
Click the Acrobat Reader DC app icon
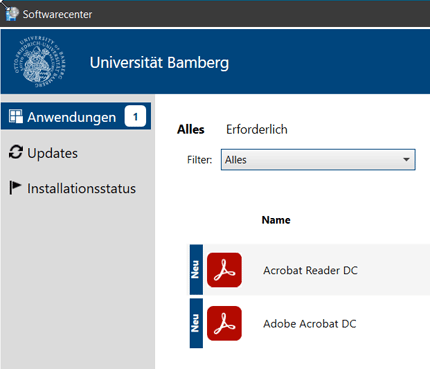coord(224,270)
